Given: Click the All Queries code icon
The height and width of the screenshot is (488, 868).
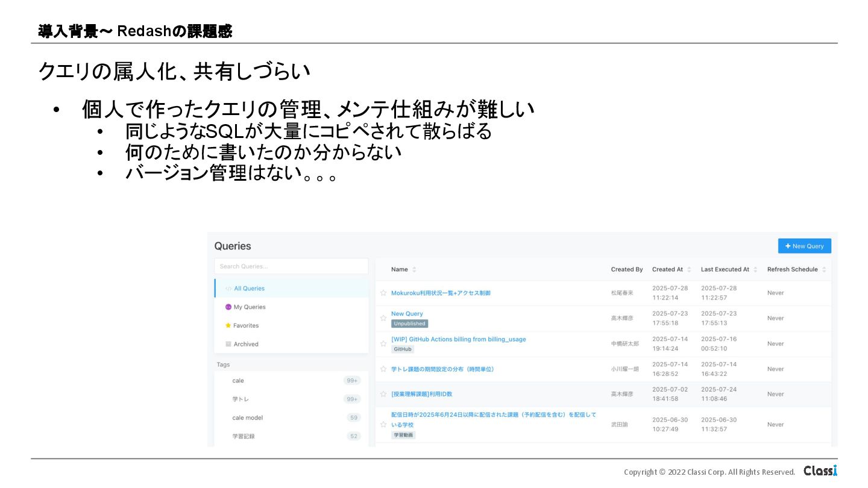Looking at the screenshot, I should (x=228, y=289).
